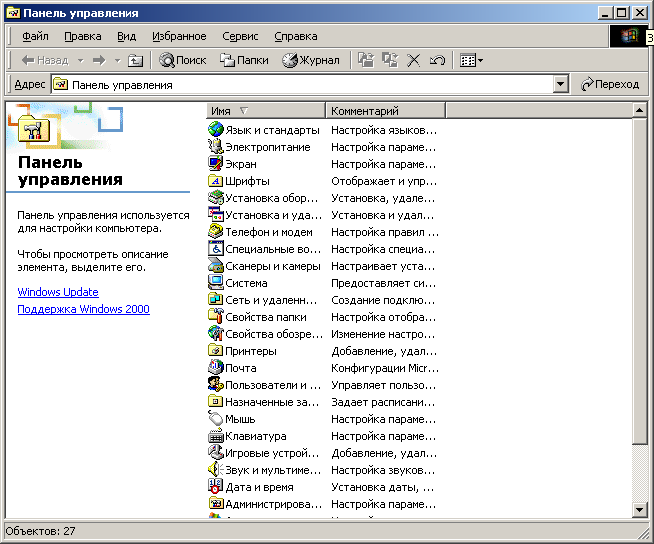Open the Свойства папки icon
The width and height of the screenshot is (654, 544).
coord(216,317)
